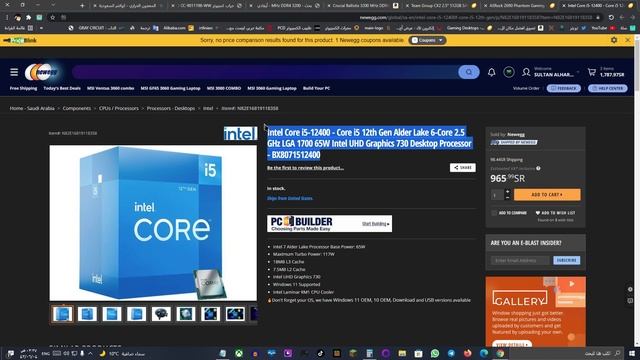The height and width of the screenshot is (360, 640).
Task: Open the browser extensions puzzle icon
Action: (x=28, y=18)
